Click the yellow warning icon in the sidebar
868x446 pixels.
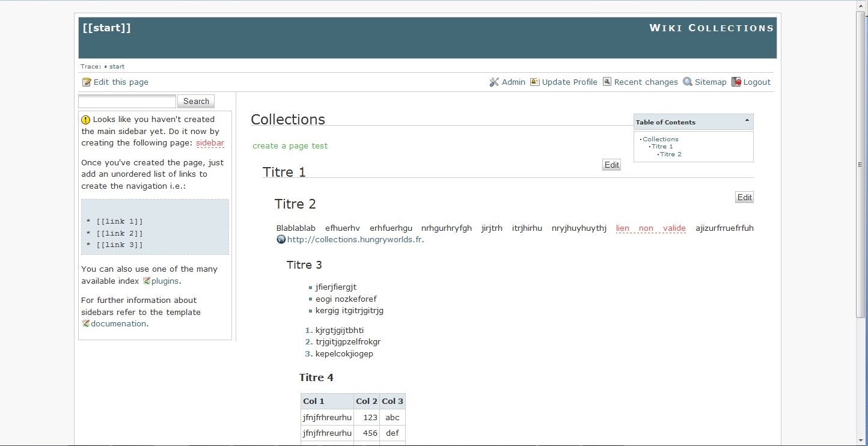tap(86, 120)
